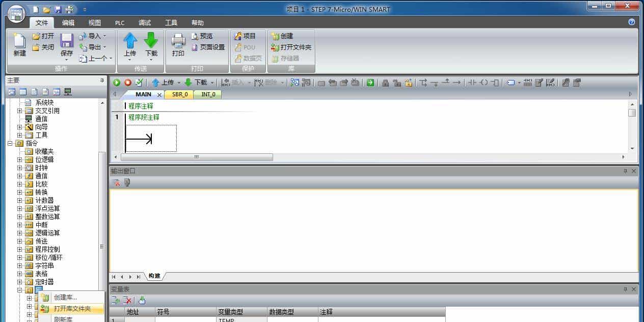Insert a coil instruction from the toolbar
Screen dimensions: 644x322
click(484, 83)
